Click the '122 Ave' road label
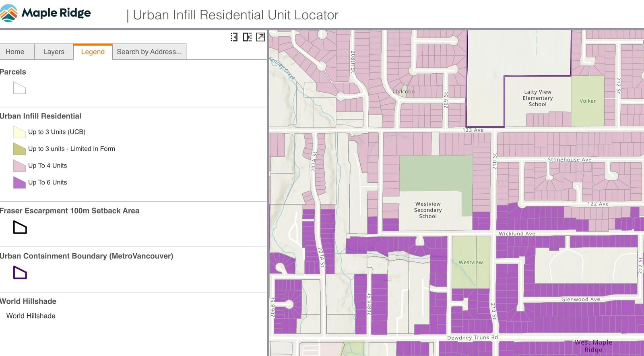644x356 pixels. click(598, 204)
